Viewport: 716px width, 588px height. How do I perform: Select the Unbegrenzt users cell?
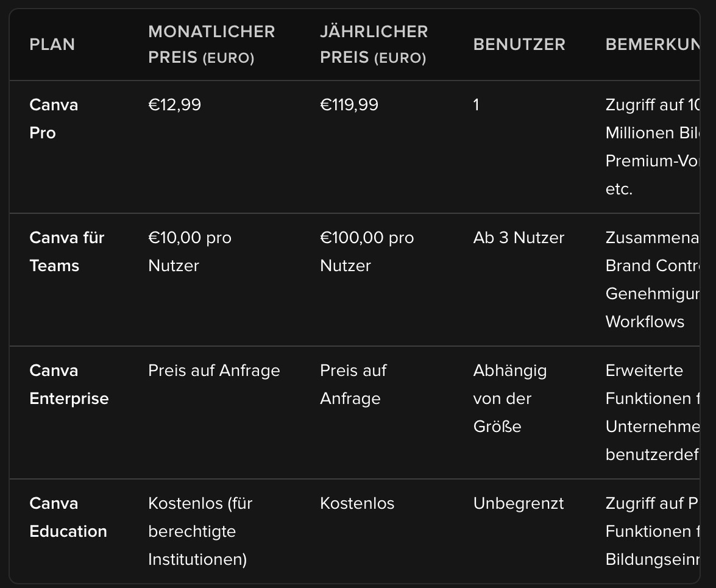click(519, 503)
